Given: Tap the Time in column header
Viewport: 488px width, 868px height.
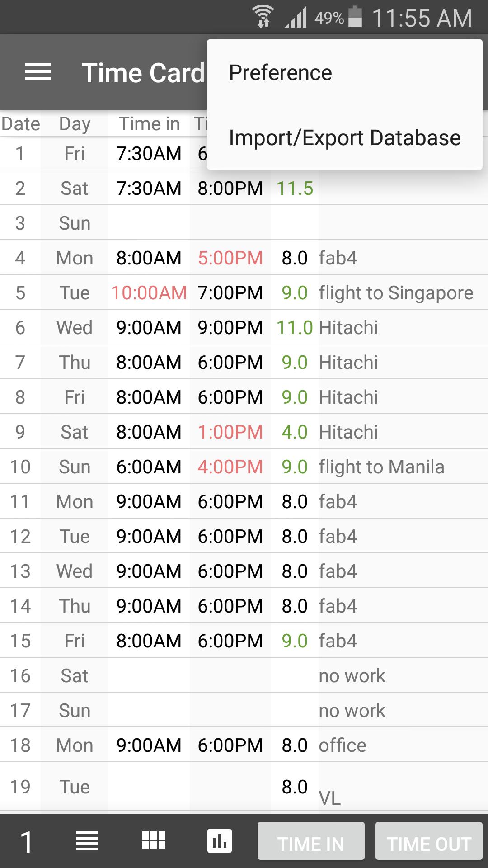Looking at the screenshot, I should (x=149, y=124).
